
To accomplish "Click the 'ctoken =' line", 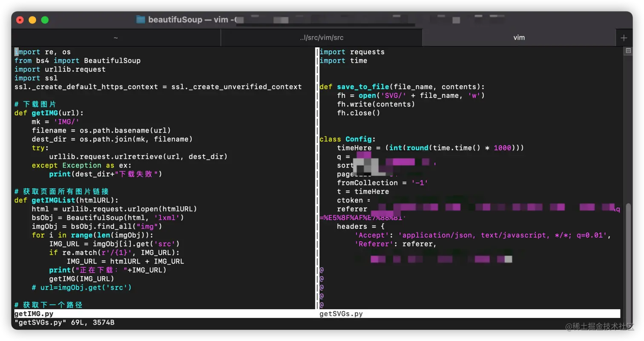I will click(354, 200).
